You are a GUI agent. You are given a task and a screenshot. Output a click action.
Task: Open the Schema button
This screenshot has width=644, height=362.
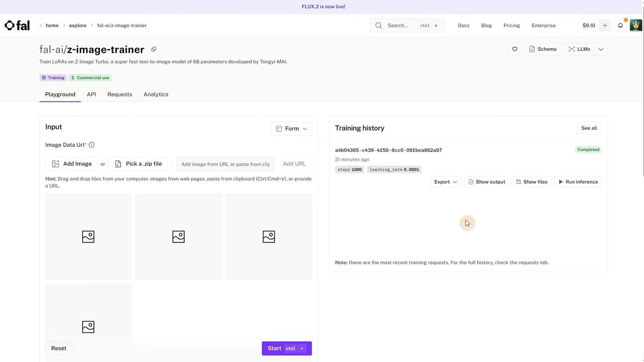click(543, 49)
